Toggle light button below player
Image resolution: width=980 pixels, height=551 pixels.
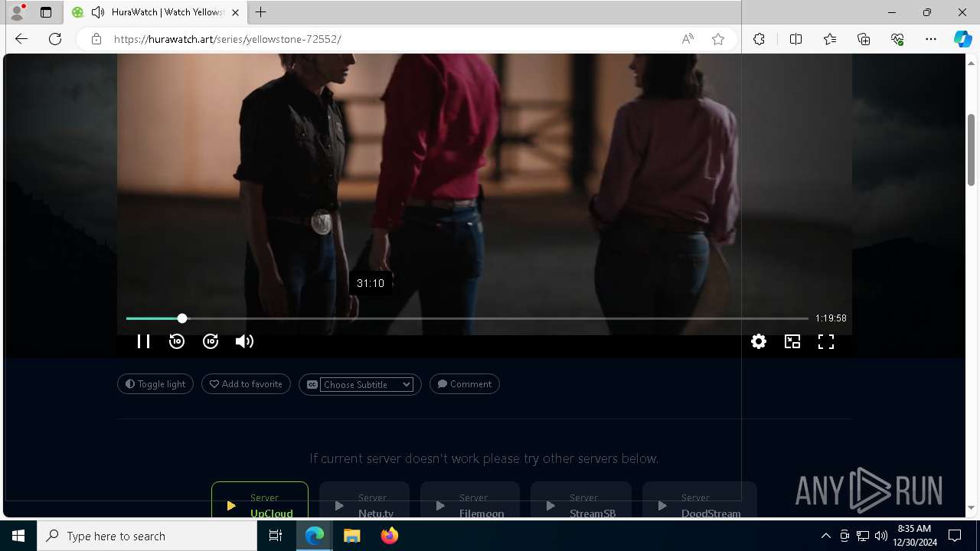155,384
